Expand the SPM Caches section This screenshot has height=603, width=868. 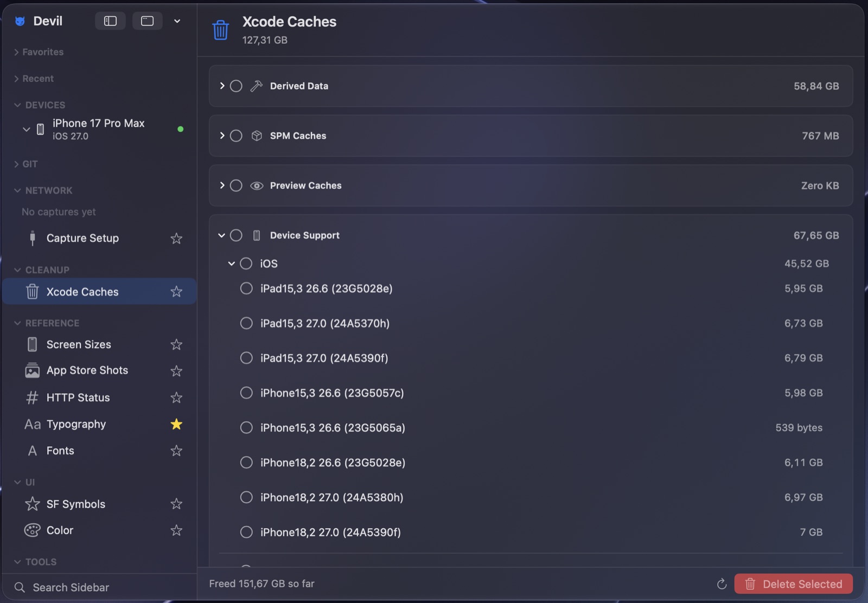point(222,136)
